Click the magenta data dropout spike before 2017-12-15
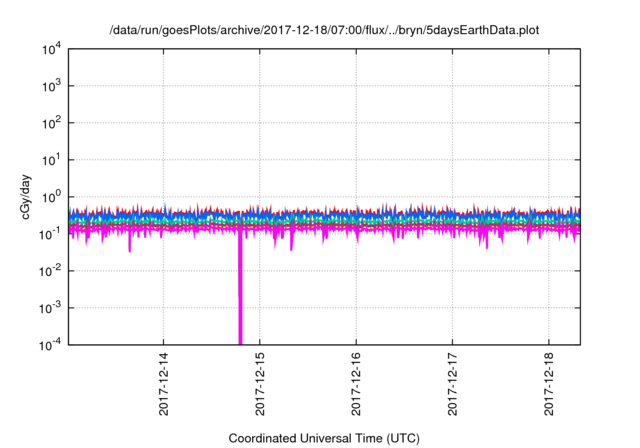The width and height of the screenshot is (640, 448). click(x=240, y=288)
